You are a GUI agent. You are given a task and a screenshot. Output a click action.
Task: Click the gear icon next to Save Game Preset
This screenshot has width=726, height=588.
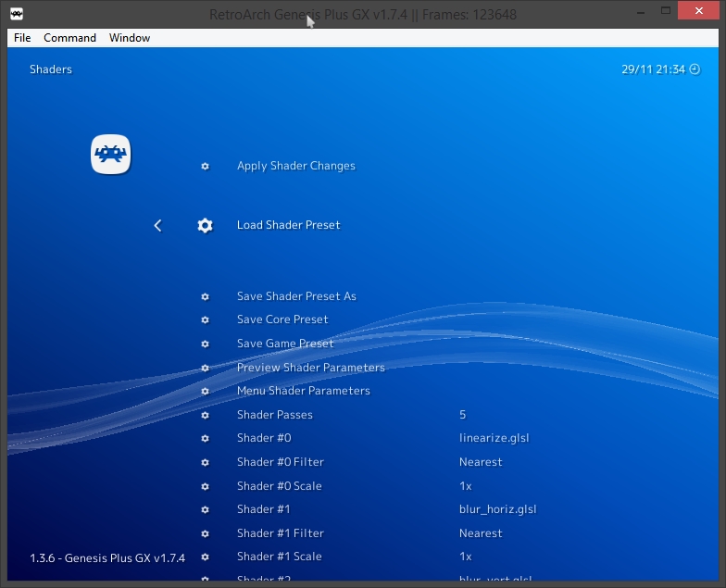click(x=206, y=344)
